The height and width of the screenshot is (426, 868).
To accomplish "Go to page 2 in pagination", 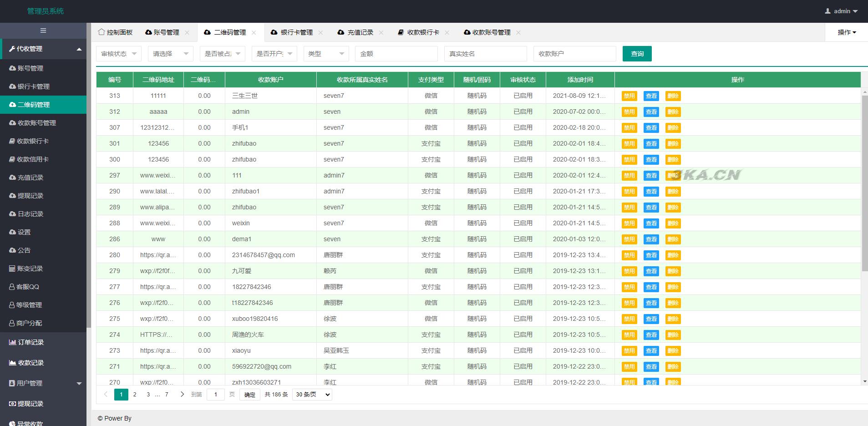I will (x=135, y=395).
